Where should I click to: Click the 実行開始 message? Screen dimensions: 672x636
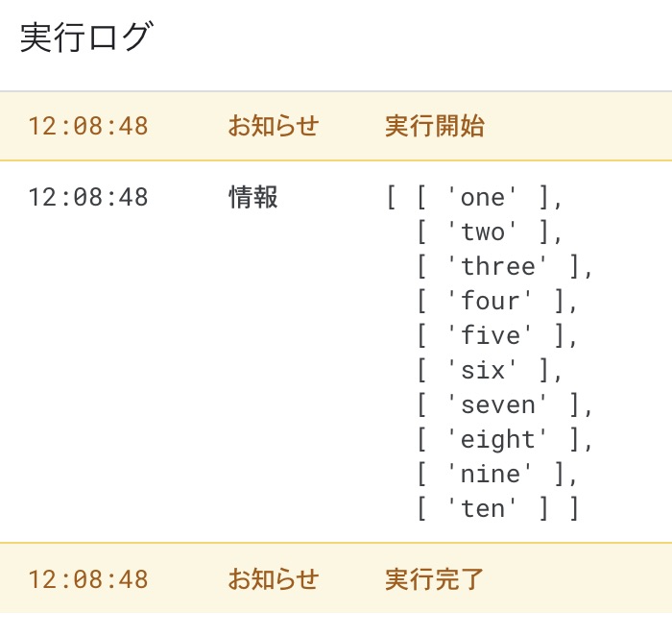(x=434, y=126)
